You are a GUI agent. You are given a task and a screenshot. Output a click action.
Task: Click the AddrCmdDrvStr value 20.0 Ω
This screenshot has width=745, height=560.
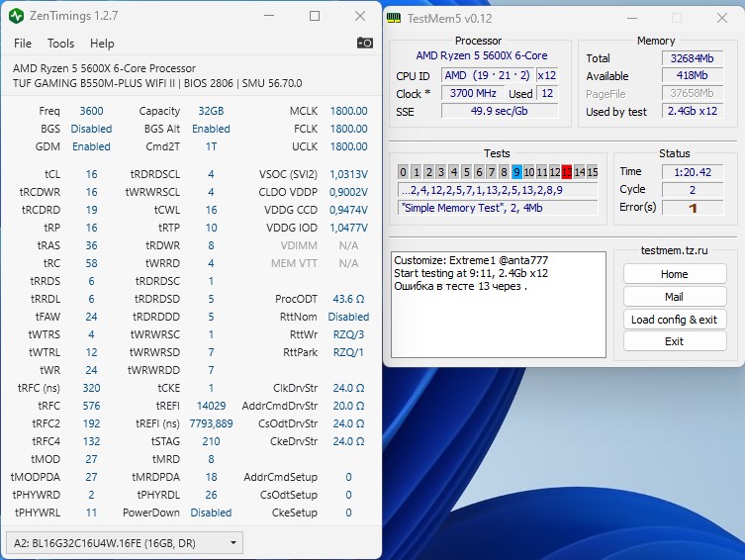coord(348,406)
